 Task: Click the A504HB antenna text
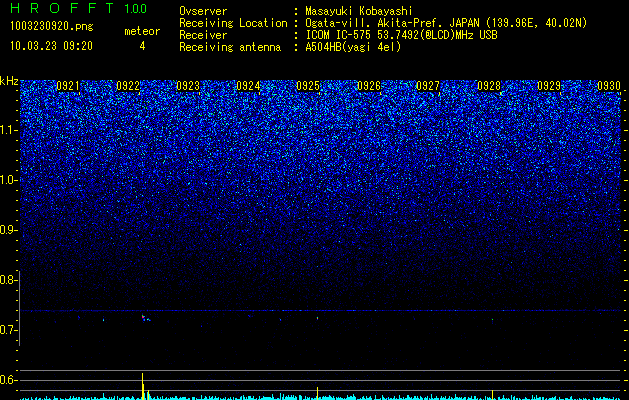353,47
